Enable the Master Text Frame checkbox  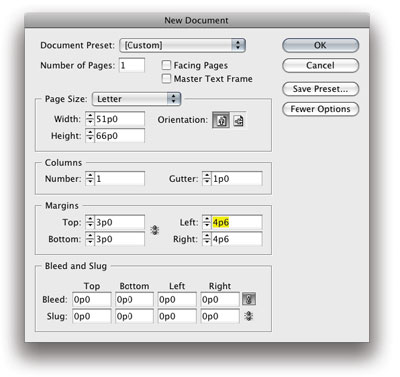coord(166,79)
